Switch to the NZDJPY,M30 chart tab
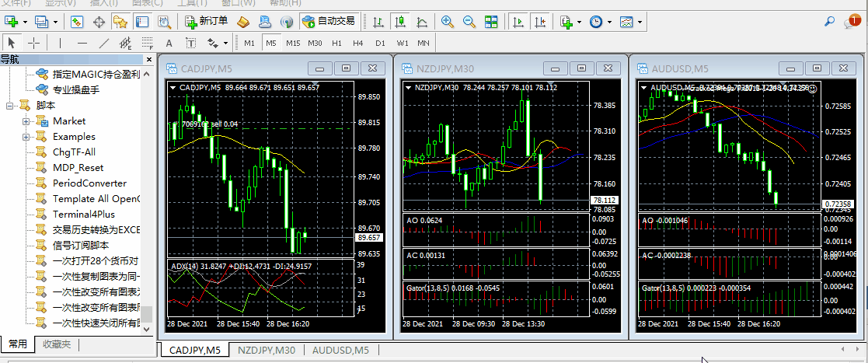 pyautogui.click(x=266, y=351)
